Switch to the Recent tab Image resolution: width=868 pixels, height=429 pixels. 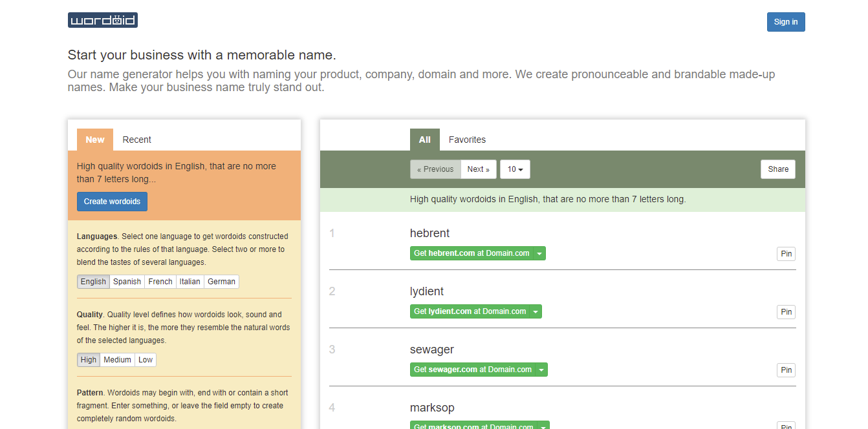click(x=136, y=140)
